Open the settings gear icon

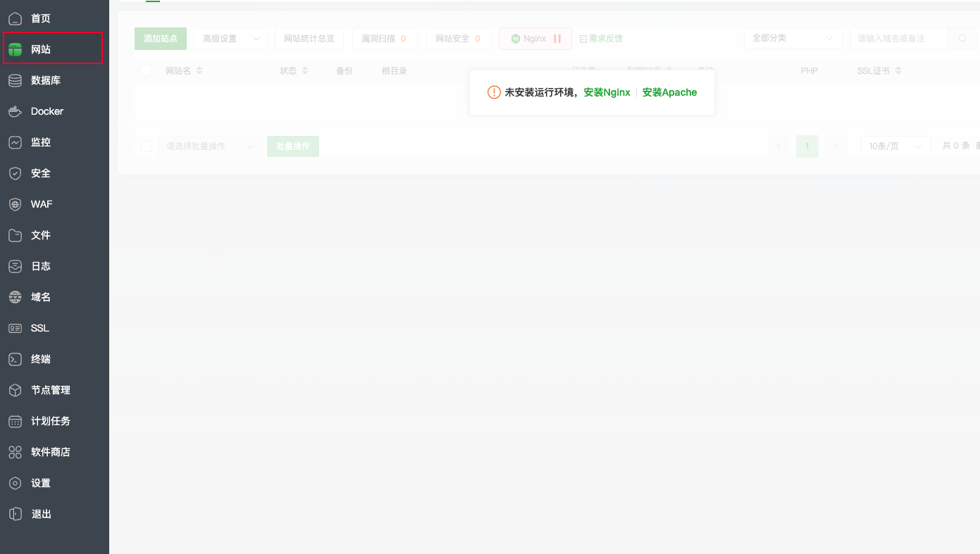click(15, 483)
